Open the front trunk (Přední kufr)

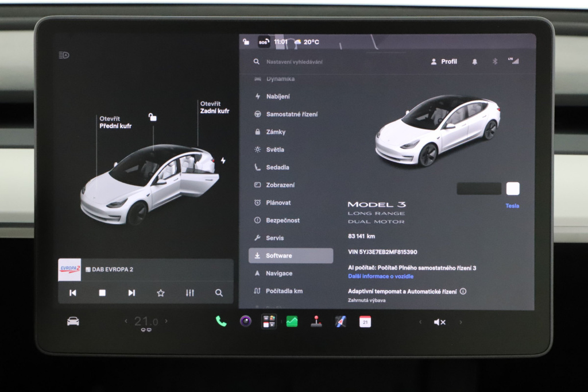pos(115,122)
